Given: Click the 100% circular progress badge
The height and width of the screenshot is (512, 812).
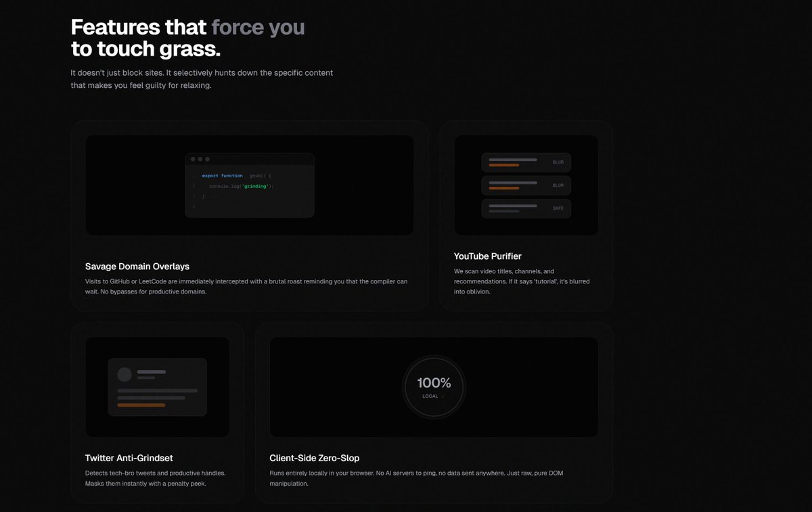Looking at the screenshot, I should (434, 387).
